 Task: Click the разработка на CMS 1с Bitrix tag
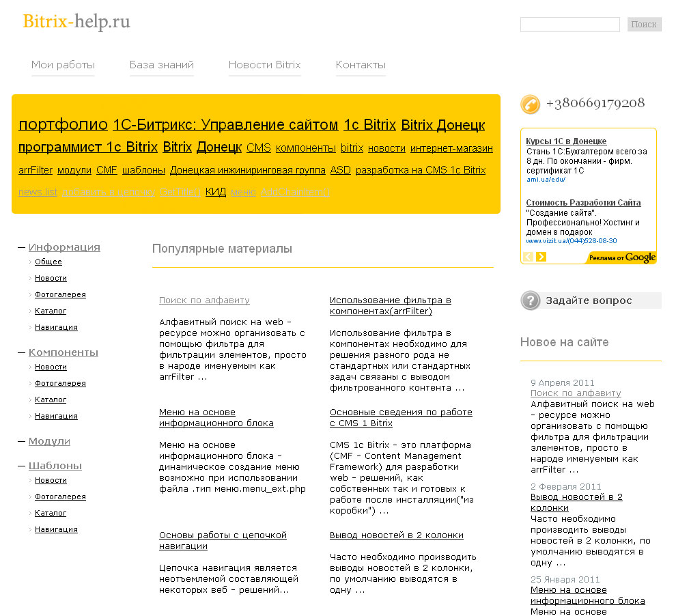coord(421,170)
